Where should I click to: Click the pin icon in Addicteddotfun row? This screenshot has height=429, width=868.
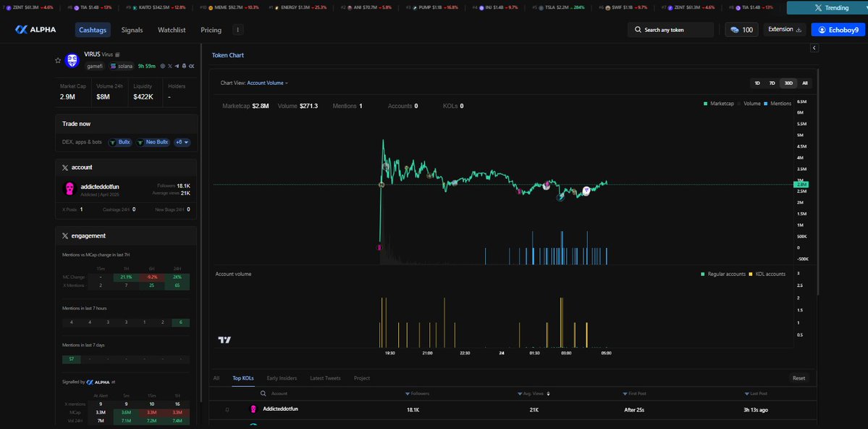[227, 409]
